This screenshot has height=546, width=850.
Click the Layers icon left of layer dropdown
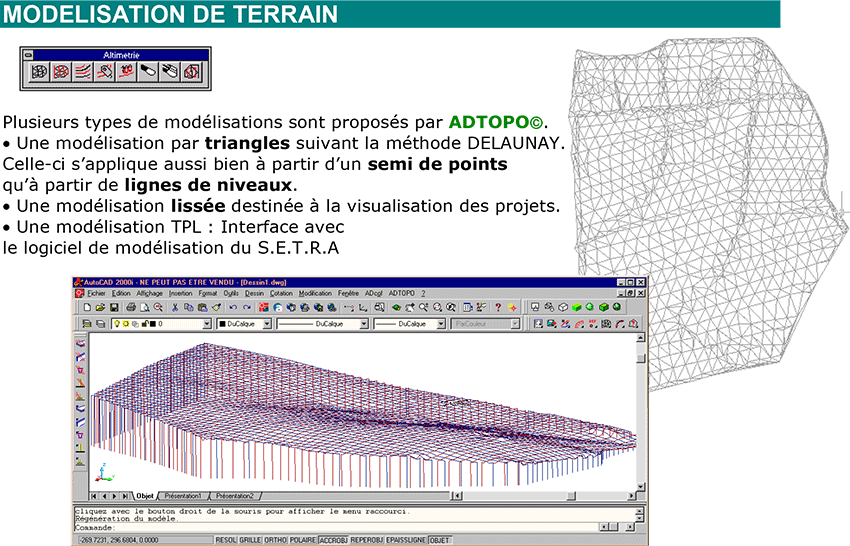(87, 324)
